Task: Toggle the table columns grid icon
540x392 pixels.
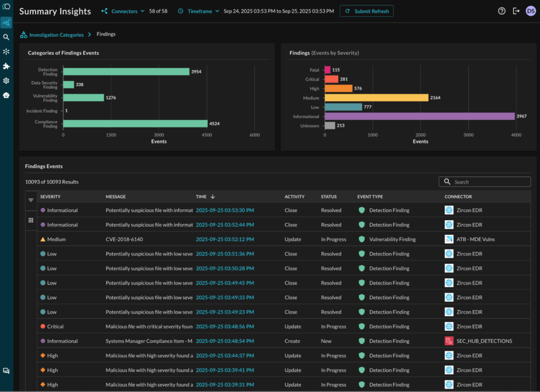Action: (31, 220)
